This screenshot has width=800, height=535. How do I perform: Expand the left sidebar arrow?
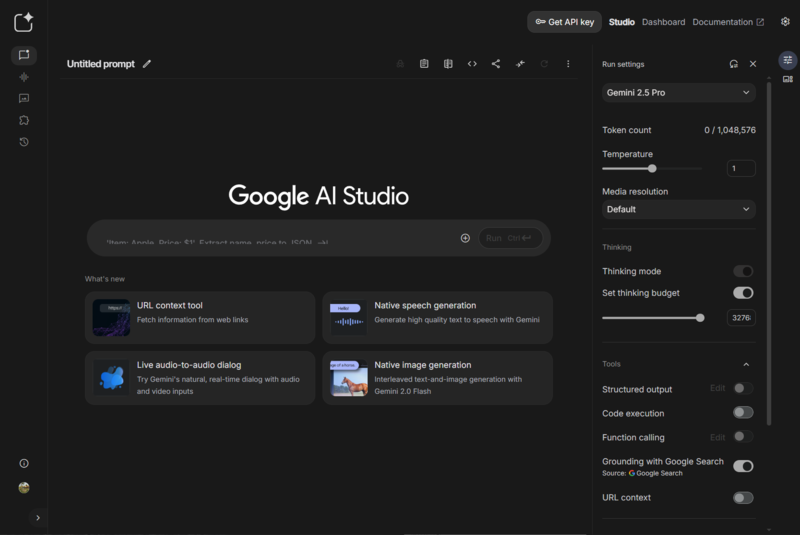point(38,518)
